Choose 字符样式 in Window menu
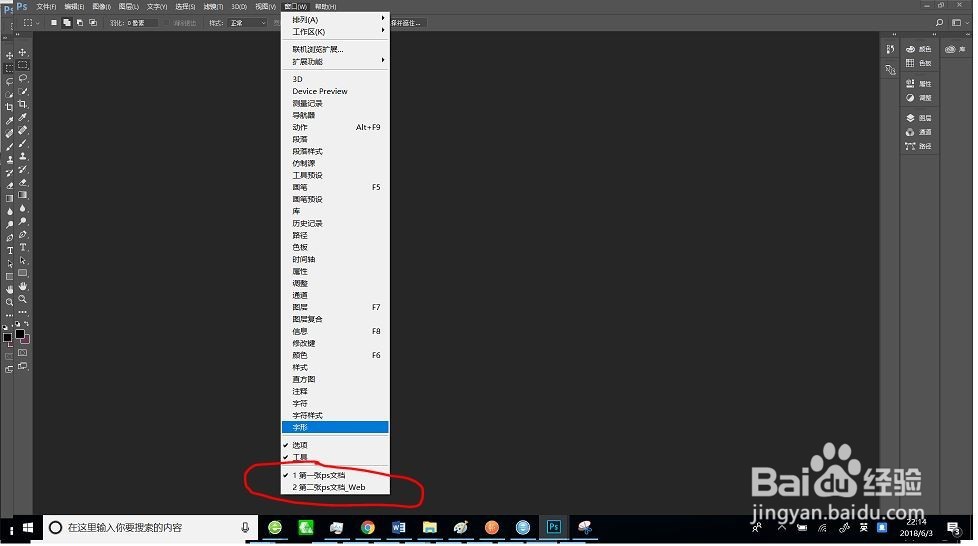978x546 pixels. (x=335, y=416)
